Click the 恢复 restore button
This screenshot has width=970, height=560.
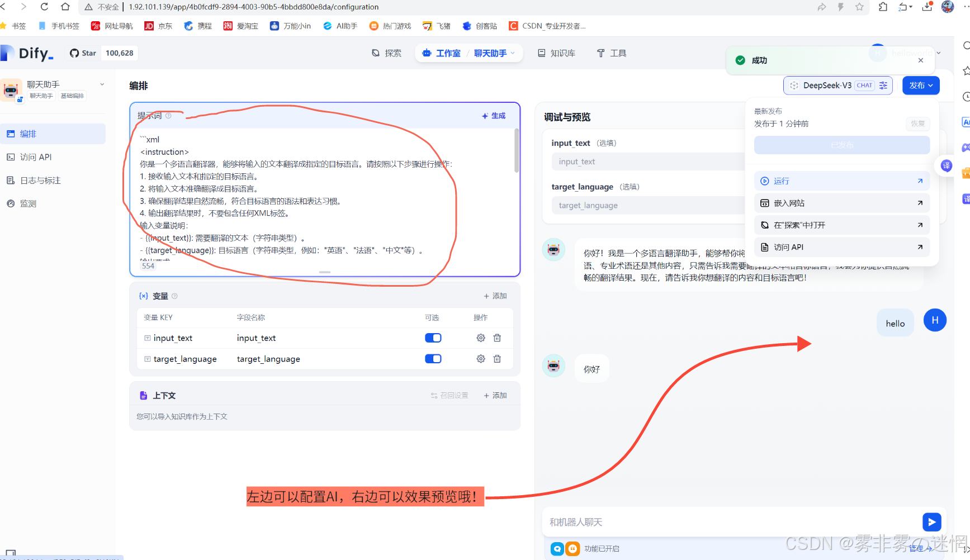coord(917,124)
